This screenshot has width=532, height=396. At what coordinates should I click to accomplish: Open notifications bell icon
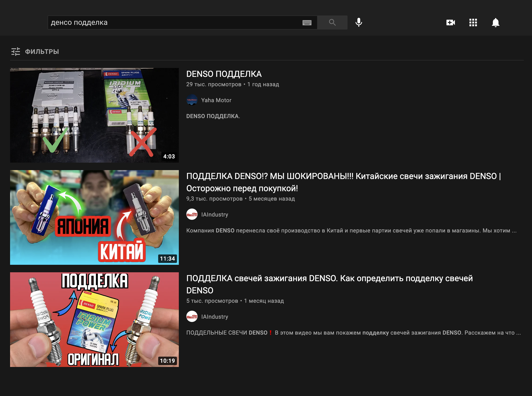click(496, 22)
